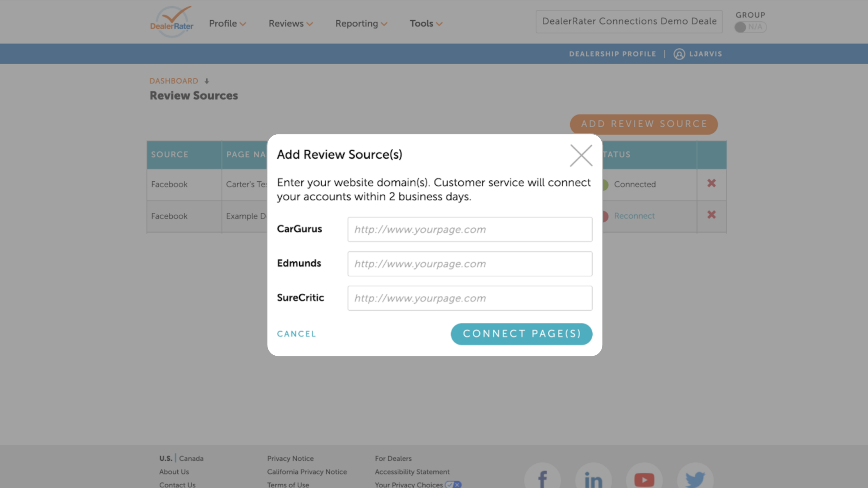
Task: Click the Connected status text
Action: (635, 184)
